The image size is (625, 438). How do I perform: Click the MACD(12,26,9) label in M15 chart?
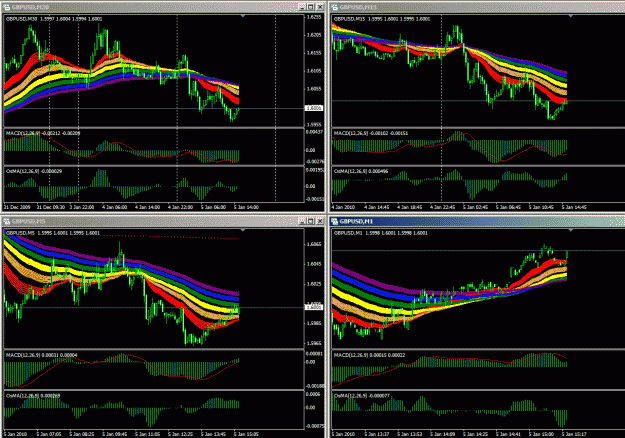(371, 133)
